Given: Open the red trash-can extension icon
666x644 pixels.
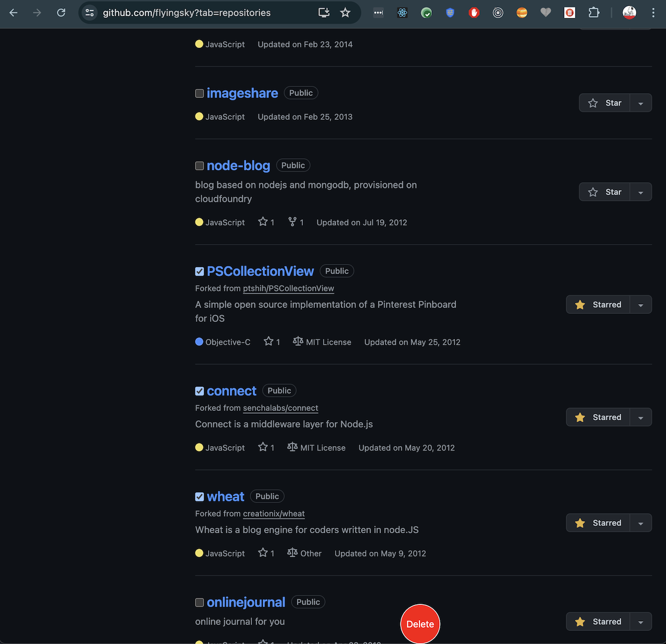Looking at the screenshot, I should 570,12.
